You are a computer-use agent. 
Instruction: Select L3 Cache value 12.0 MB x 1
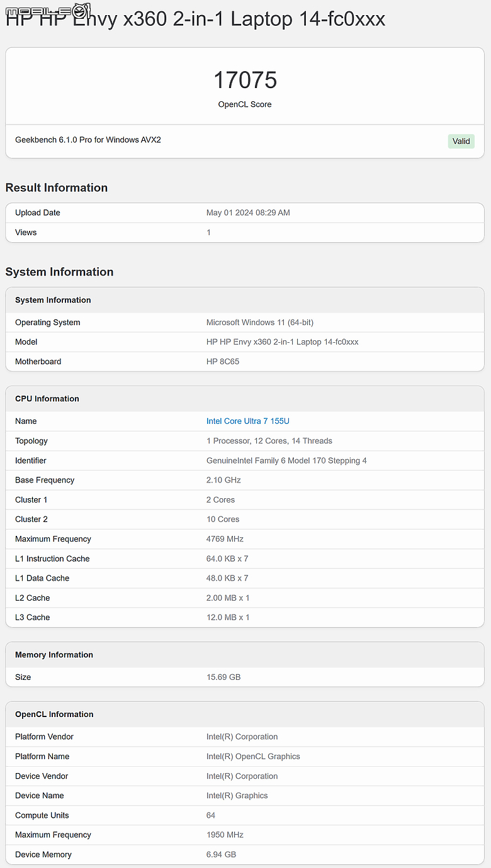click(228, 618)
